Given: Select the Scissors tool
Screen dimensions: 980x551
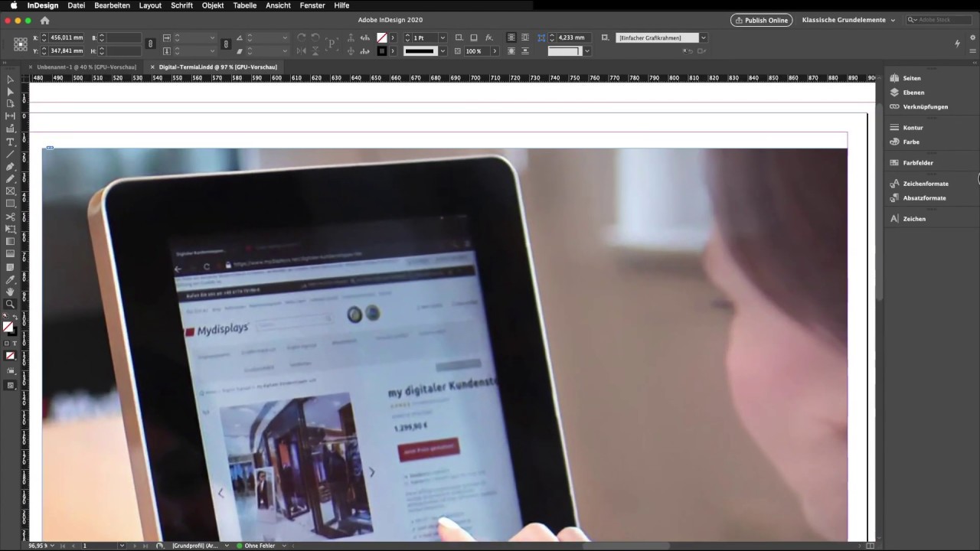Looking at the screenshot, I should (10, 217).
